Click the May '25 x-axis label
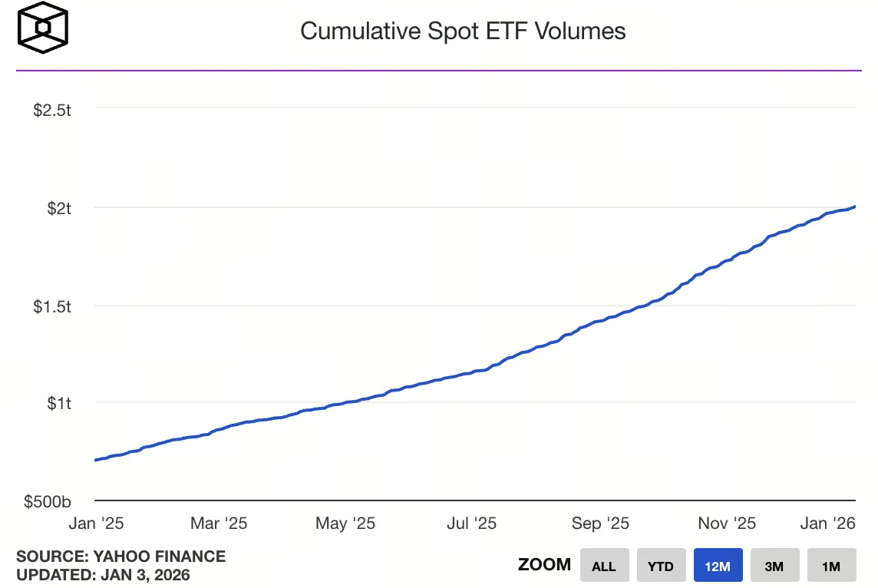This screenshot has width=878, height=588. coord(345,523)
